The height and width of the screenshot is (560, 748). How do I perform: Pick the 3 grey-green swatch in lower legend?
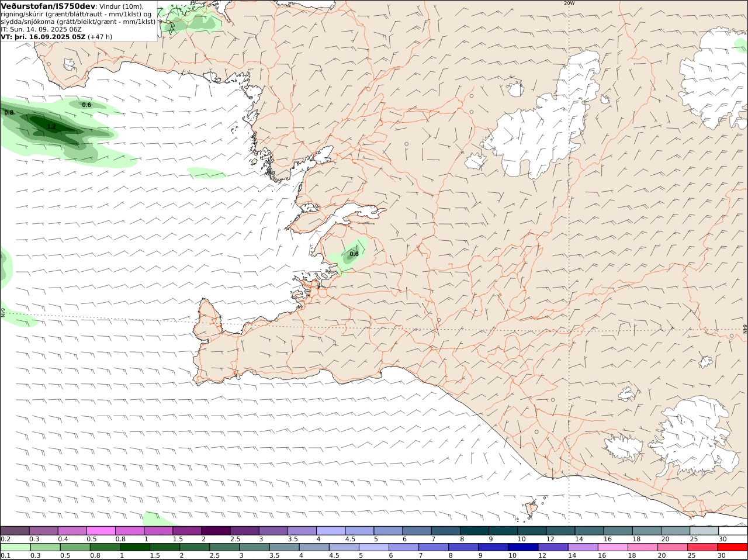point(254,547)
